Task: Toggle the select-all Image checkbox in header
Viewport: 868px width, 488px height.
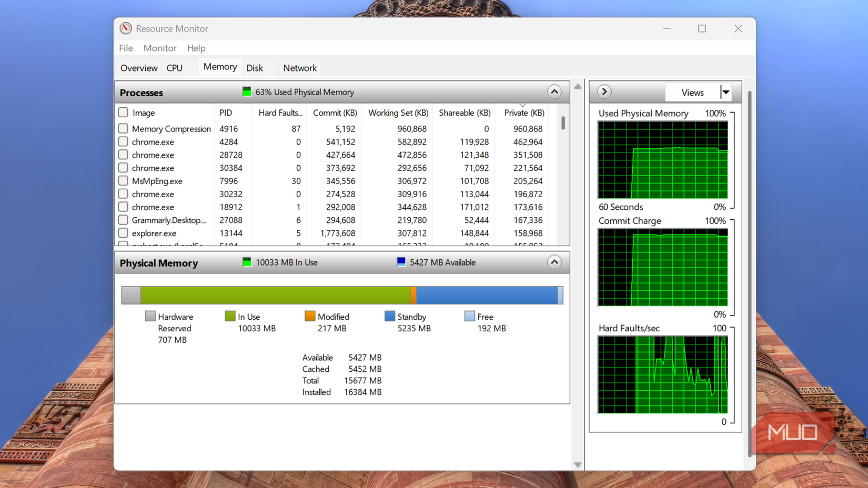Action: click(123, 112)
